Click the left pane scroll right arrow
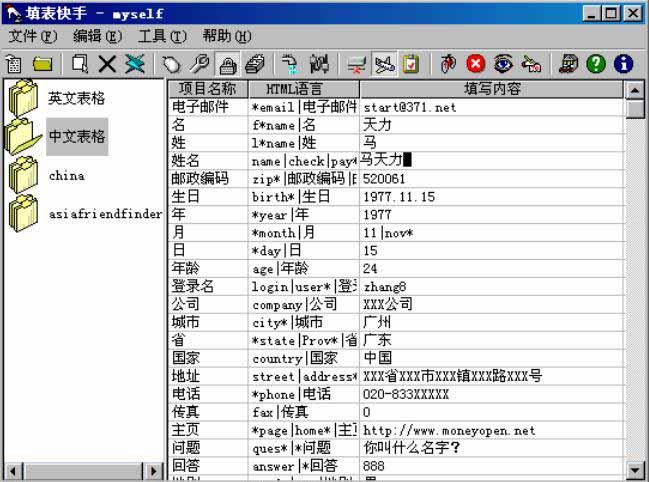The width and height of the screenshot is (649, 482). pyautogui.click(x=154, y=470)
